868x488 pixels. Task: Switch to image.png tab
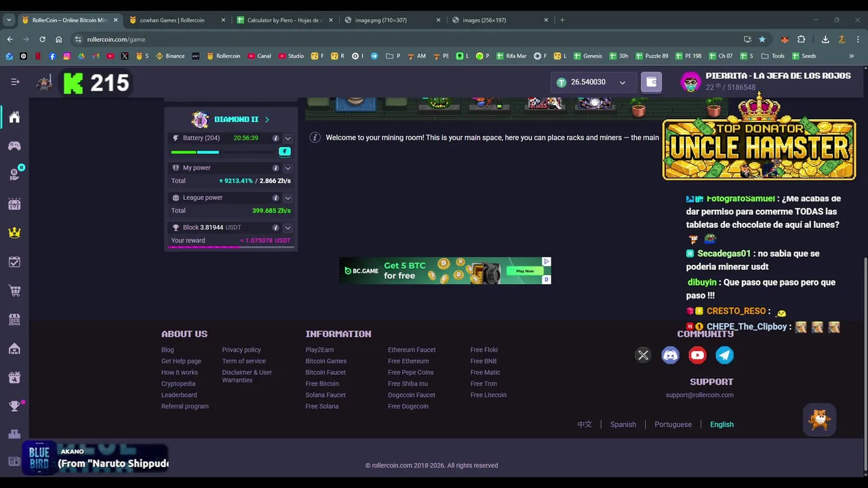pyautogui.click(x=392, y=20)
